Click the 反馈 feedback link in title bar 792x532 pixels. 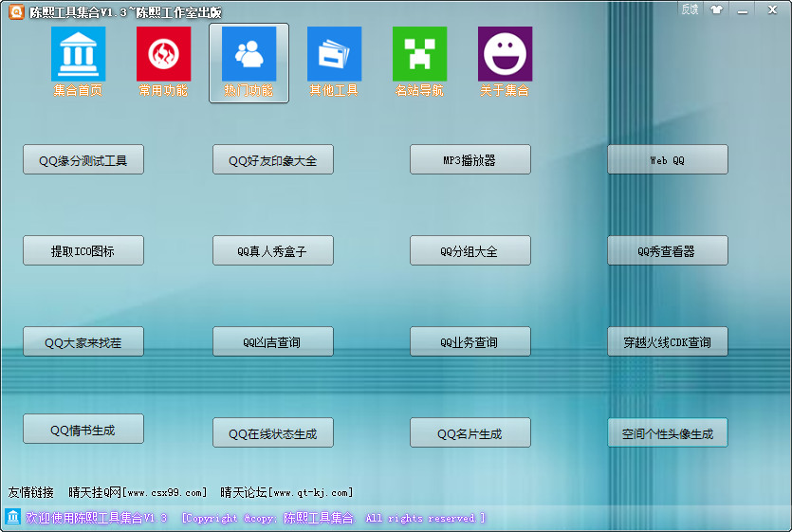pos(690,9)
